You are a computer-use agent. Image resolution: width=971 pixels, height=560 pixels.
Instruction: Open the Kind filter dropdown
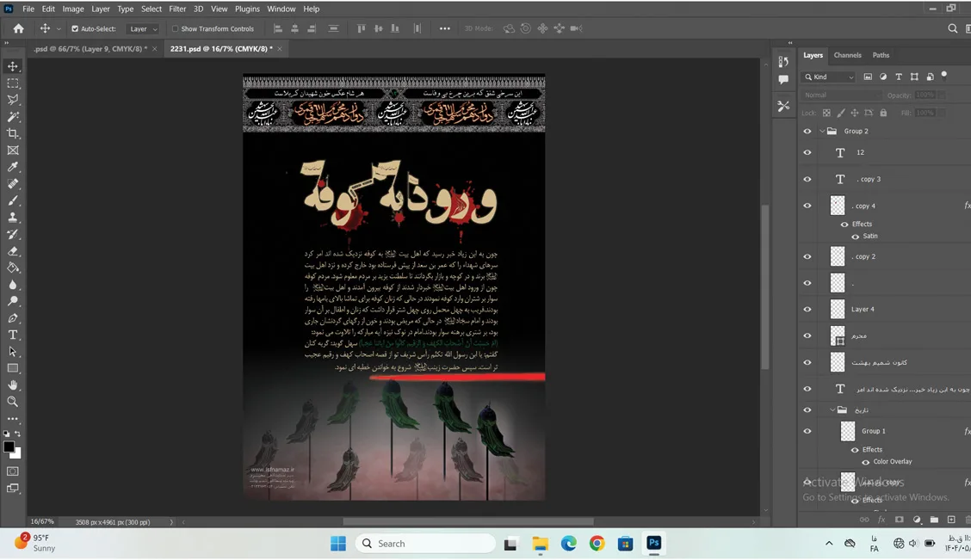coord(829,77)
